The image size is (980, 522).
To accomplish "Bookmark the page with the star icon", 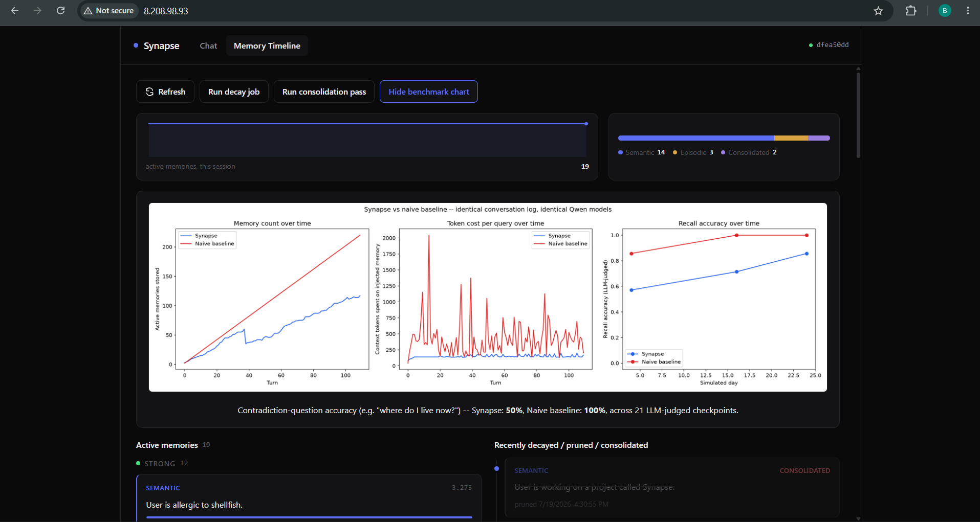I will coord(878,11).
